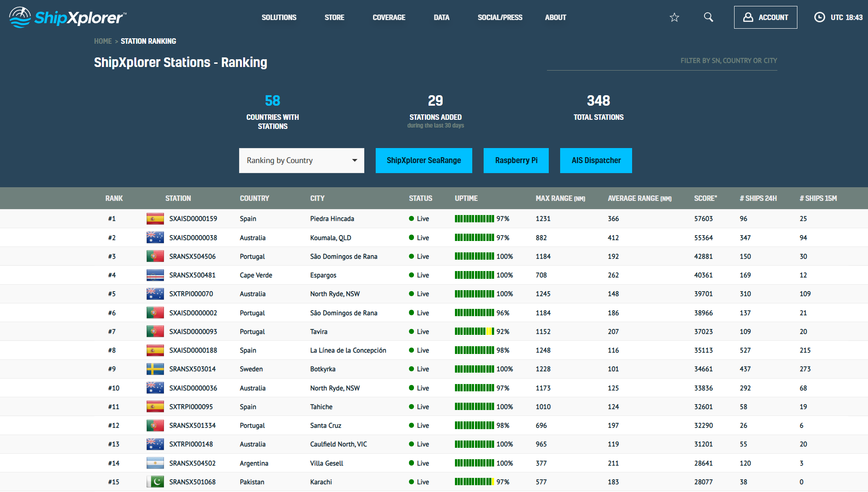Click the Live status dot for rank #7

pos(412,332)
